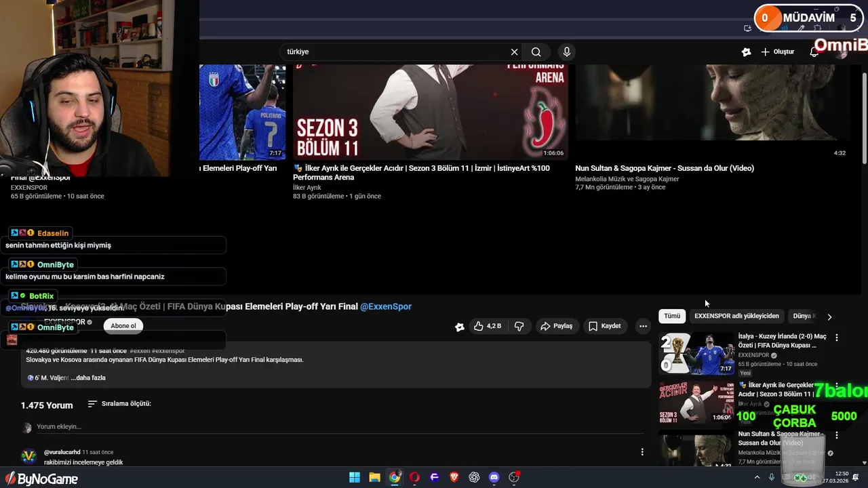Open options menu for Nun Sultan sidebar video
This screenshot has height=488, width=868.
pos(837,435)
